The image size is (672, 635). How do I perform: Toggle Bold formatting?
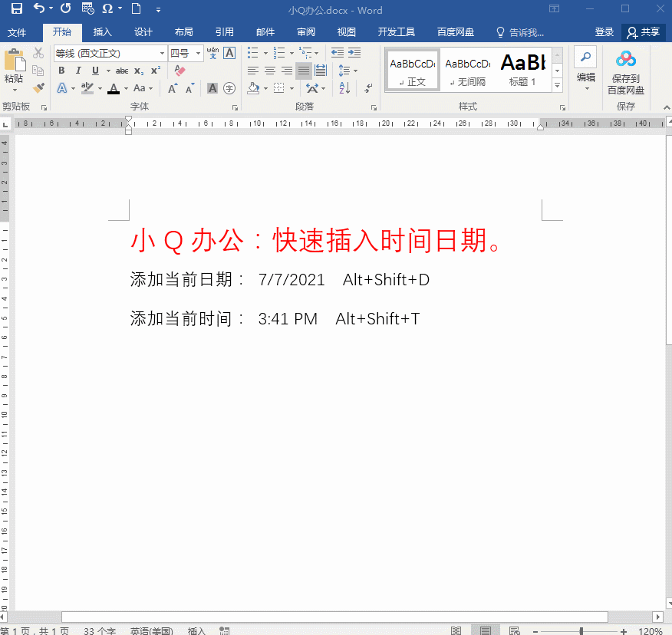61,71
